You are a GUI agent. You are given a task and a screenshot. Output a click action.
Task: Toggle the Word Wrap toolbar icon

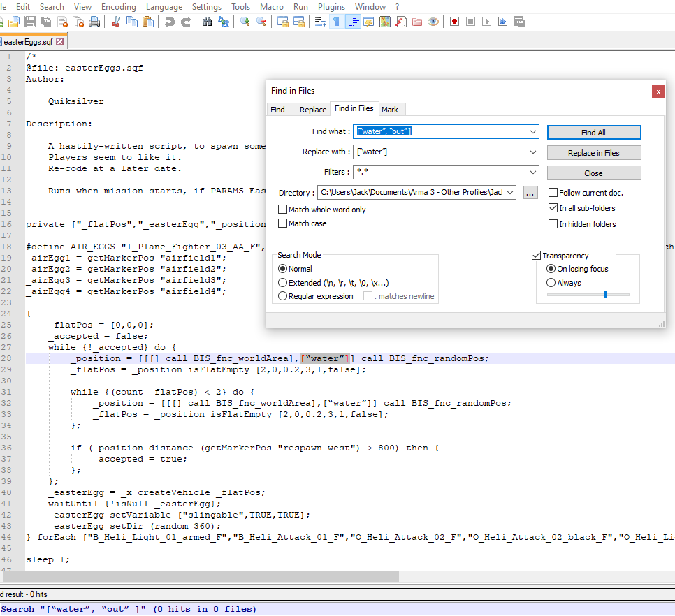pos(320,22)
